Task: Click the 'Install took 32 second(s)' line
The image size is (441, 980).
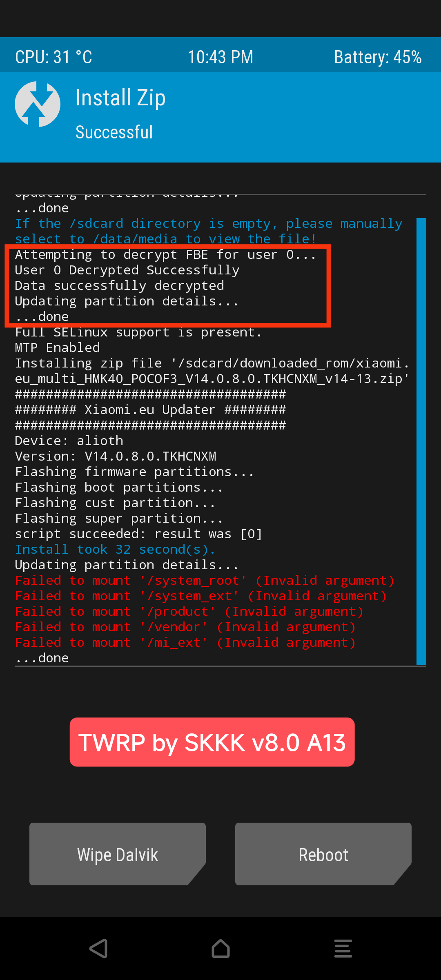Action: pos(115,550)
